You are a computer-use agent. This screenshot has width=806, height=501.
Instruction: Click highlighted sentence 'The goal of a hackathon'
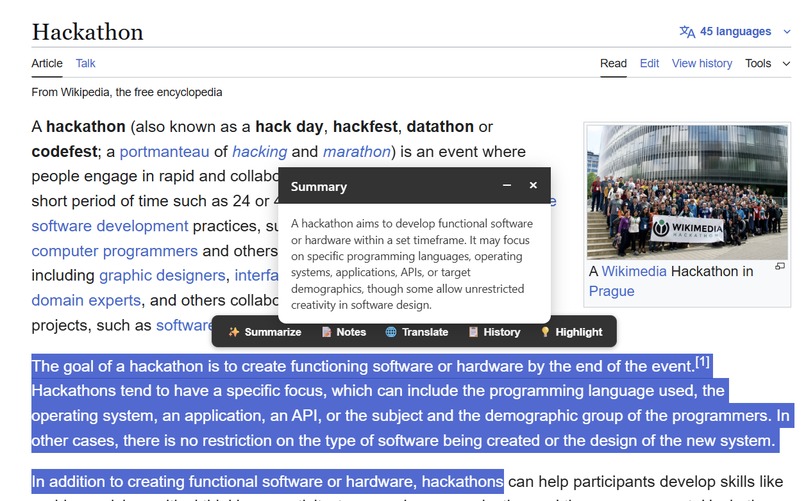click(117, 366)
